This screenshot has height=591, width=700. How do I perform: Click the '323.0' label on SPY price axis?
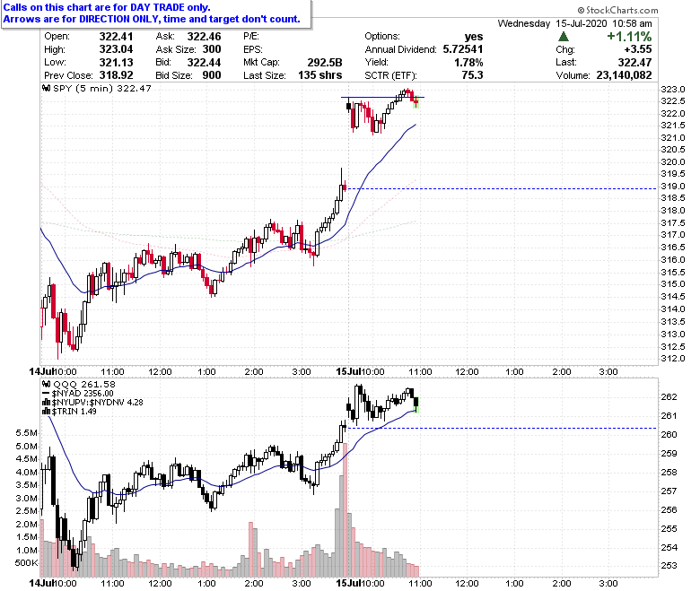point(673,90)
